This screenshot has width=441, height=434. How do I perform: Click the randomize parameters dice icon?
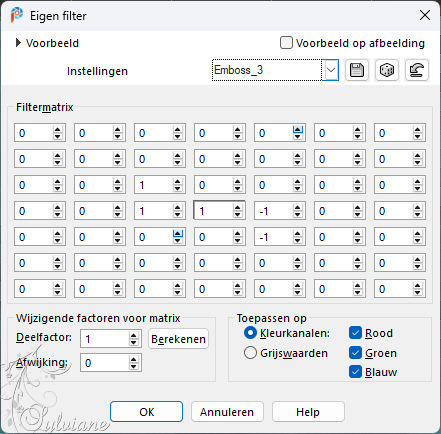(387, 70)
